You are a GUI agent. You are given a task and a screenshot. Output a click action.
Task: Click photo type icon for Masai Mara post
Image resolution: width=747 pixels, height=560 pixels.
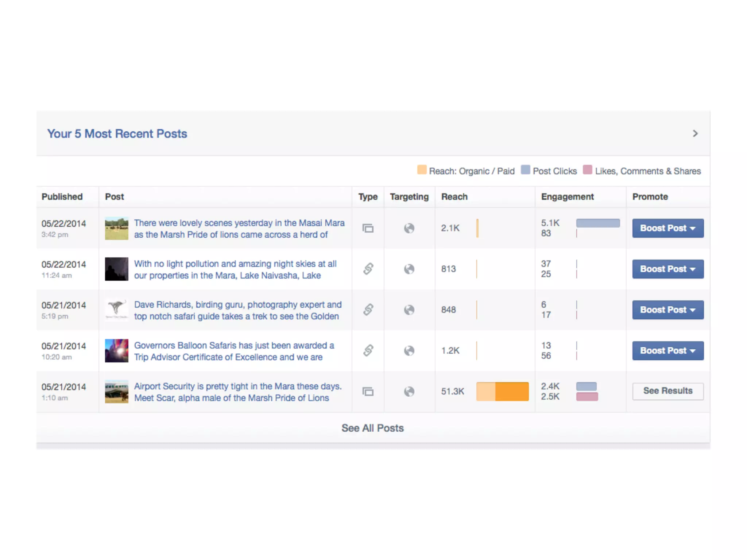(x=368, y=228)
